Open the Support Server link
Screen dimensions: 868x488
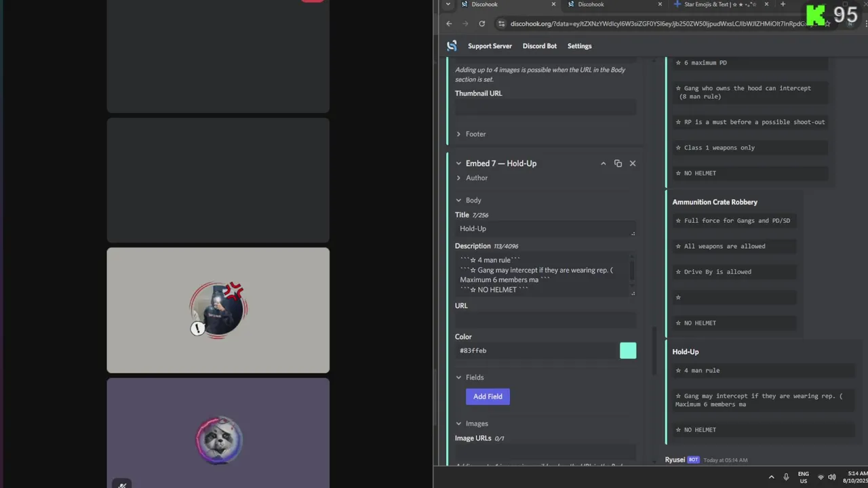coord(490,46)
